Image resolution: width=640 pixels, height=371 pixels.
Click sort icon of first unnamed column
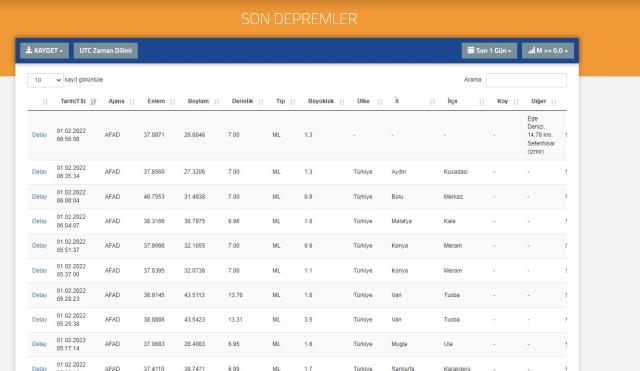pos(45,102)
